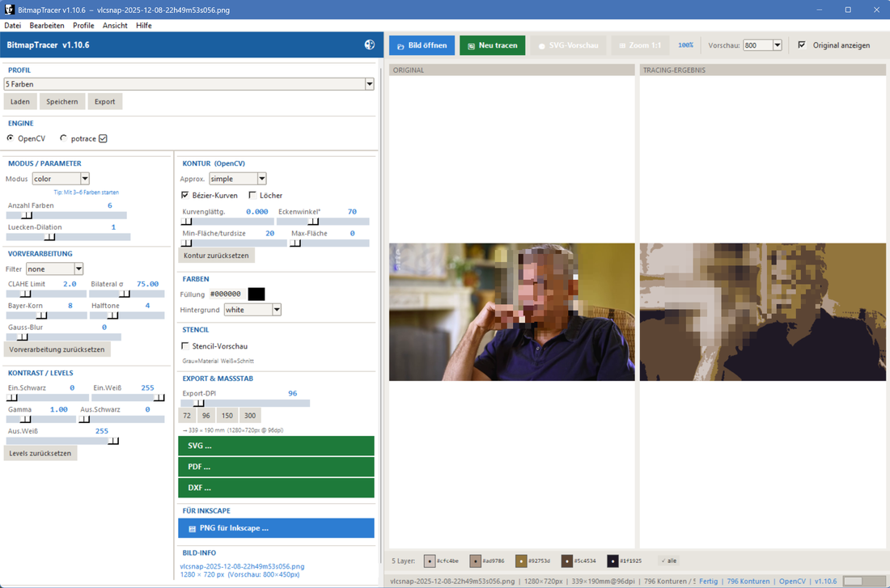Screen dimensions: 890x588
Task: Open the Hintergrund dropdown set to white
Action: [x=252, y=310]
